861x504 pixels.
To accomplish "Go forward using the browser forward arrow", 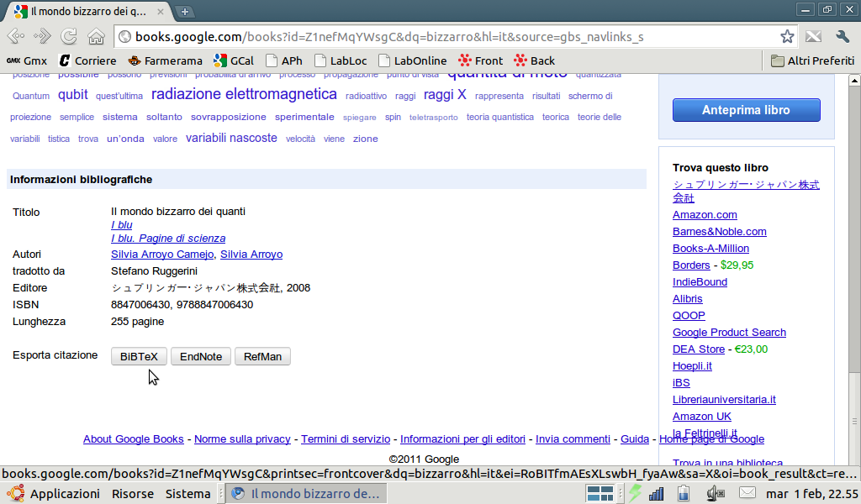I will (42, 36).
